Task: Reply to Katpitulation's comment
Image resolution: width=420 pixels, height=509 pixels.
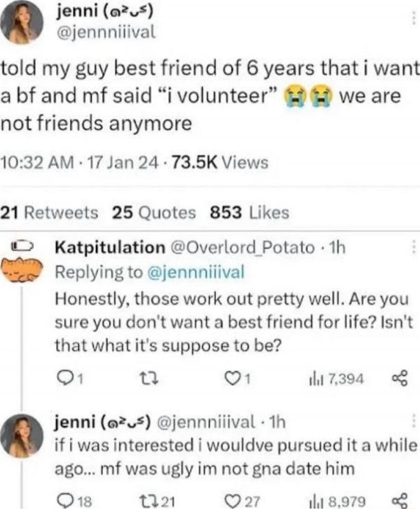Action: click(x=64, y=378)
